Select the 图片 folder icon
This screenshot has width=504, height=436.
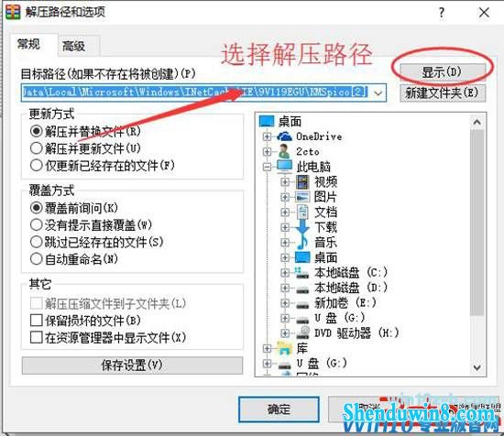302,197
